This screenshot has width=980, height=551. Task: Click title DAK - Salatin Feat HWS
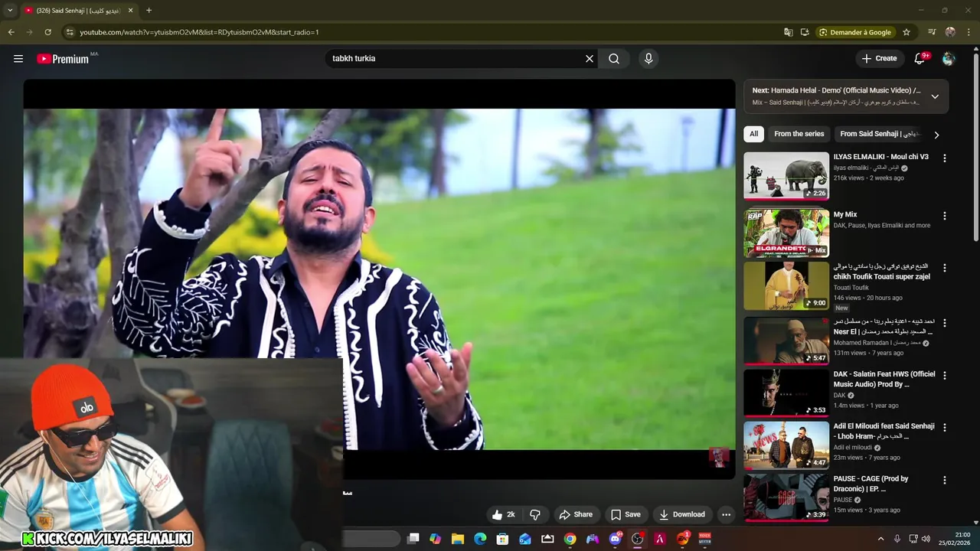[884, 379]
